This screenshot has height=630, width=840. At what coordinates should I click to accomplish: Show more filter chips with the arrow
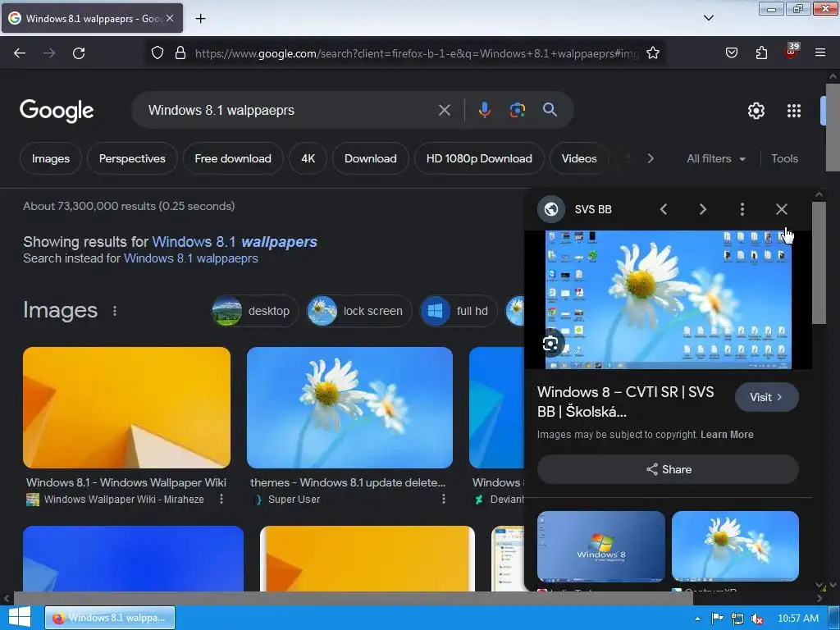(651, 158)
